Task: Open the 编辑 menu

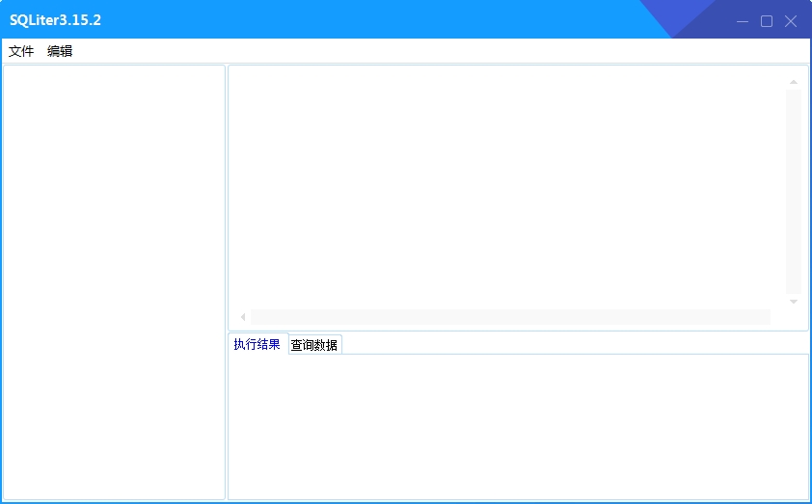Action: (x=60, y=51)
